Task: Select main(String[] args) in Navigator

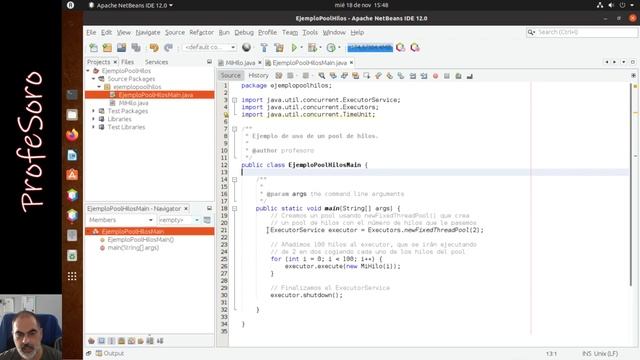Action: 133,248
